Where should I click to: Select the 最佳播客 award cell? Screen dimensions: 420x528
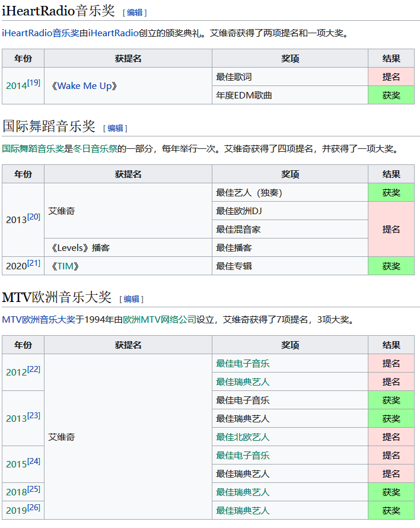point(289,248)
